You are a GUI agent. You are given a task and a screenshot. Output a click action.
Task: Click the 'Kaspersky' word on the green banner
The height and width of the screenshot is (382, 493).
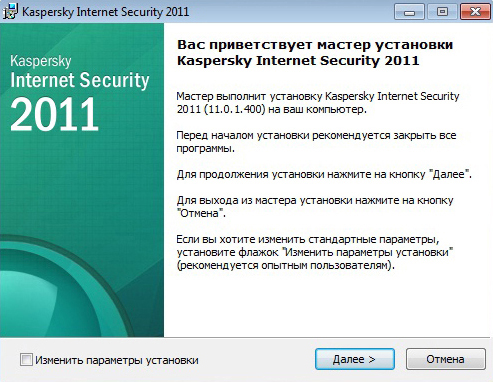point(41,61)
